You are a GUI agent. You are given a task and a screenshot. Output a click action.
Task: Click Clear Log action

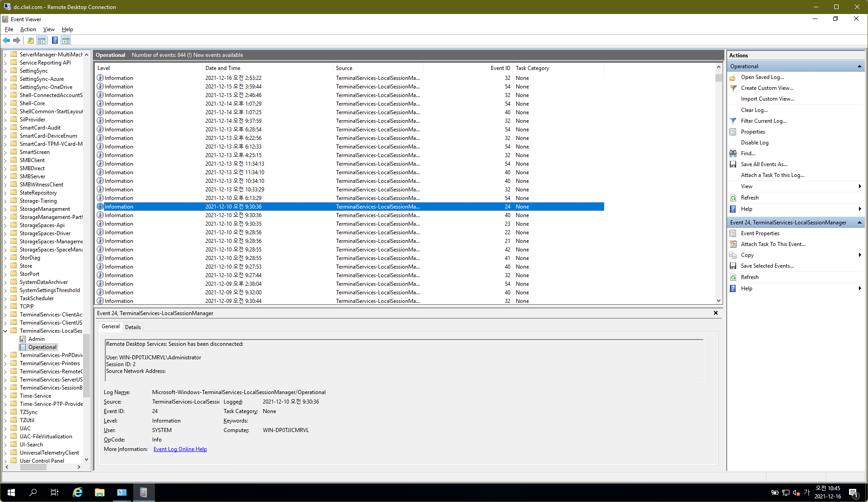point(754,110)
